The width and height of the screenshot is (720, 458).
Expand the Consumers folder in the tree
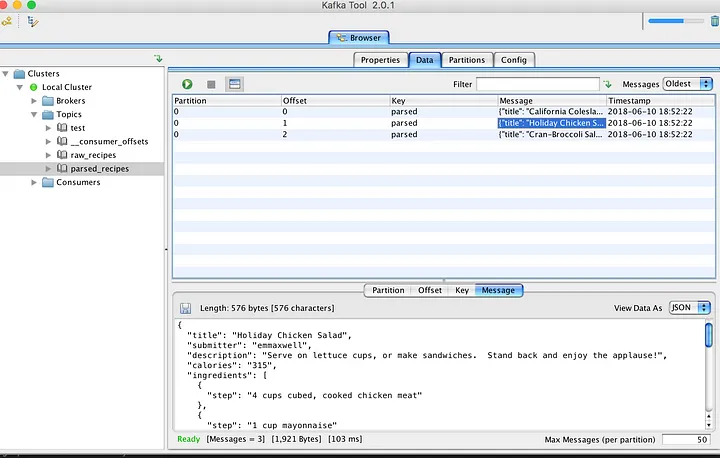point(35,182)
